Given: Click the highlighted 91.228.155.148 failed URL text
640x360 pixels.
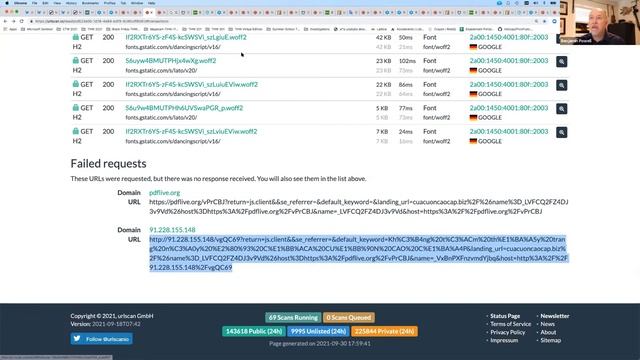Looking at the screenshot, I should pos(358,253).
